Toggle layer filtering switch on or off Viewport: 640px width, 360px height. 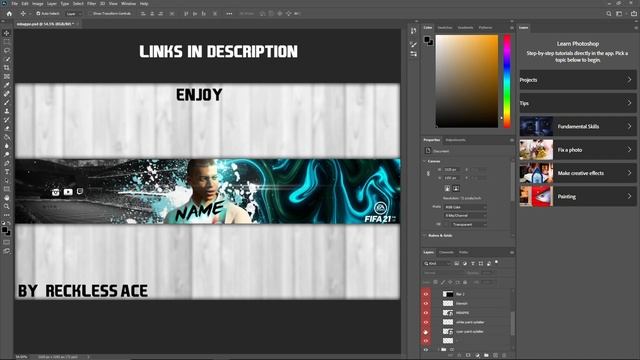click(496, 262)
